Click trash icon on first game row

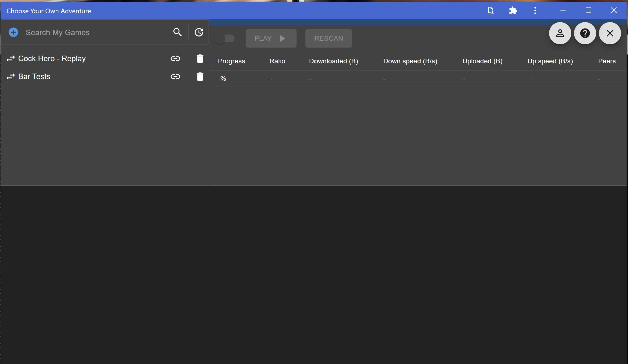pyautogui.click(x=200, y=59)
